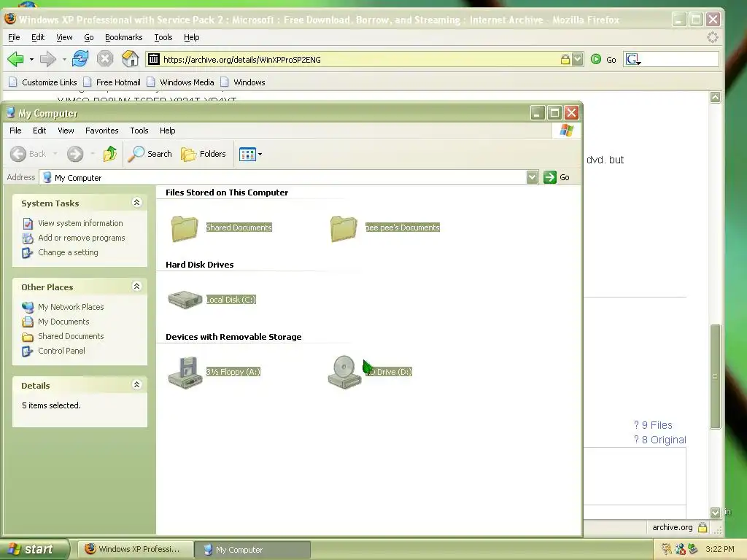Open the Search pane in My Computer

150,154
